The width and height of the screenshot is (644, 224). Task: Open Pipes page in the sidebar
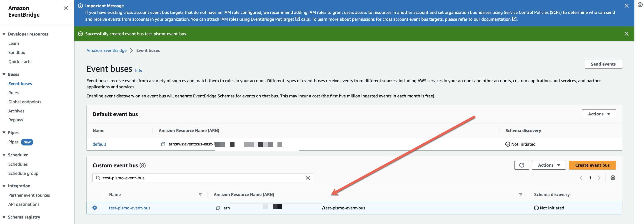(x=13, y=142)
